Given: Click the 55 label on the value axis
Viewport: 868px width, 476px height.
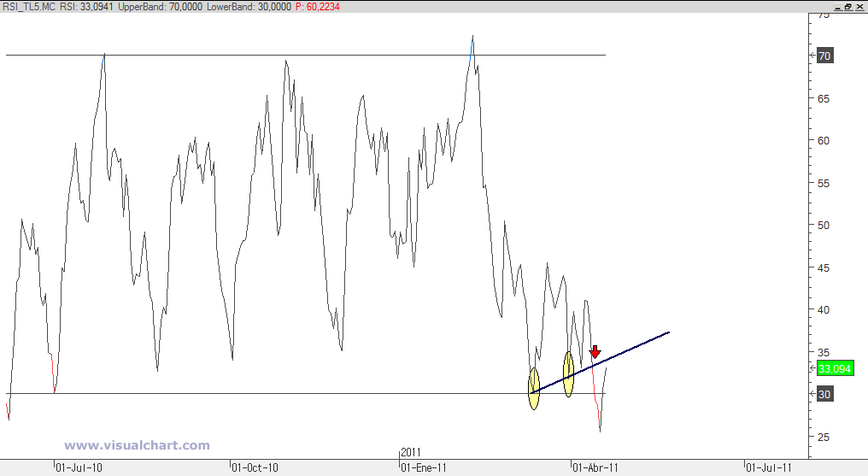Looking at the screenshot, I should [824, 183].
